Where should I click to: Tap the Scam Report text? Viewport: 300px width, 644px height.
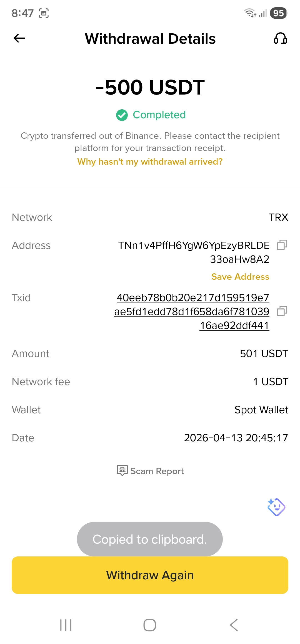(x=157, y=471)
